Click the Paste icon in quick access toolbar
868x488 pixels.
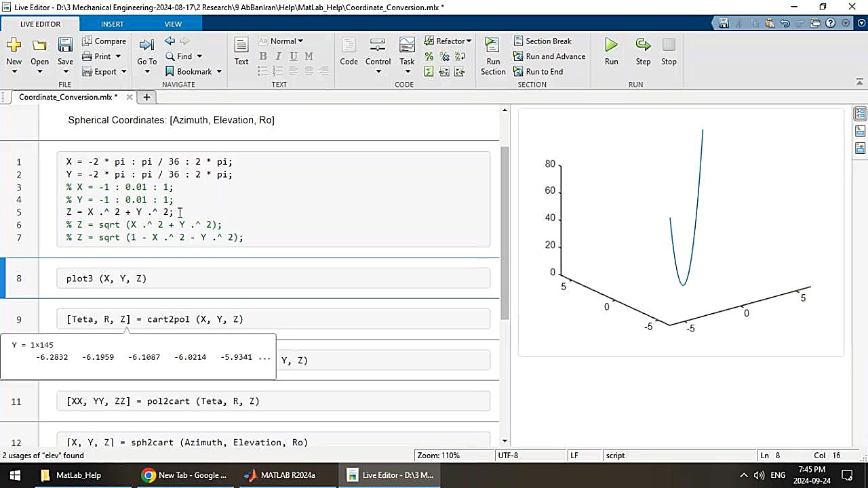click(x=770, y=23)
